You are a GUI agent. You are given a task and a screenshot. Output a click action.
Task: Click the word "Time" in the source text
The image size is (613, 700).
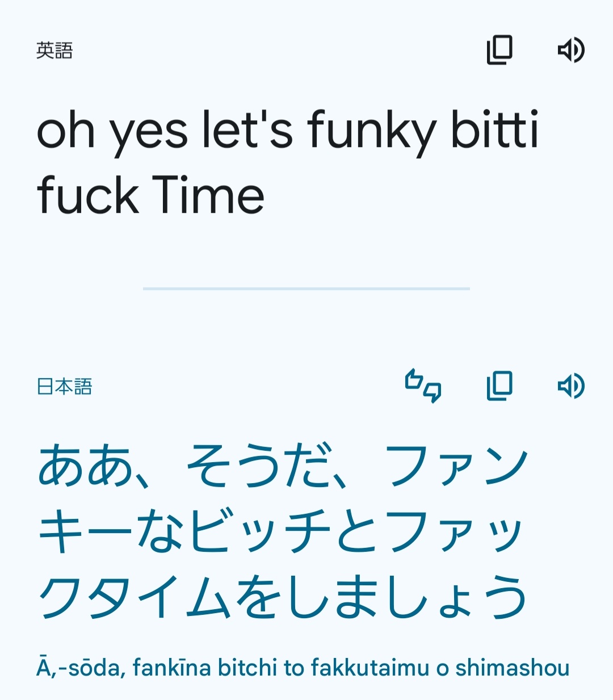click(208, 196)
